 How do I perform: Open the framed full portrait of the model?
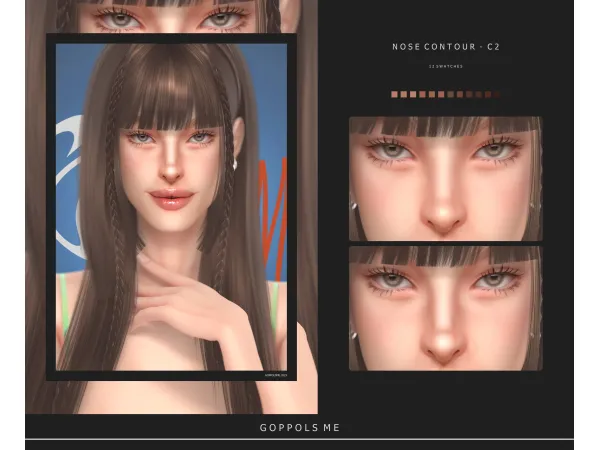[171, 207]
